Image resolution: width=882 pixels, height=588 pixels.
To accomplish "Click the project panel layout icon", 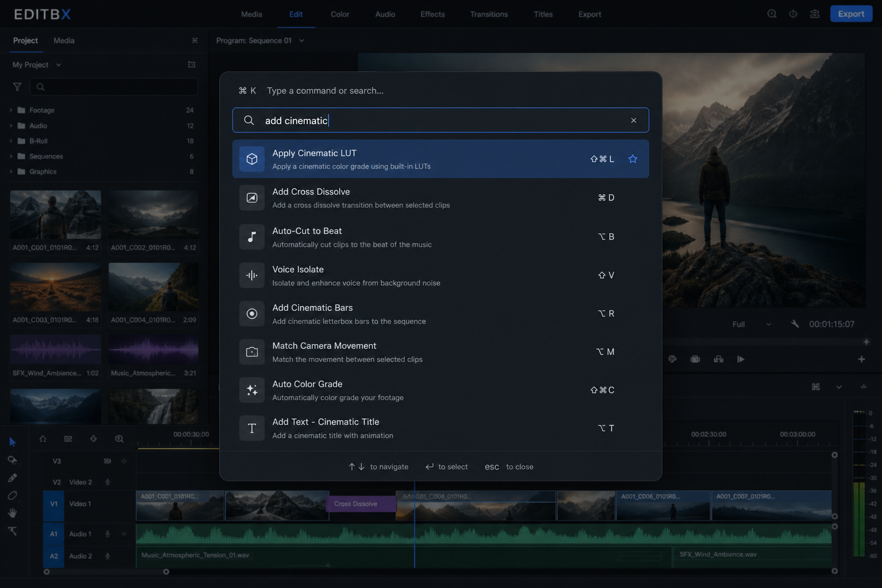I will [192, 65].
